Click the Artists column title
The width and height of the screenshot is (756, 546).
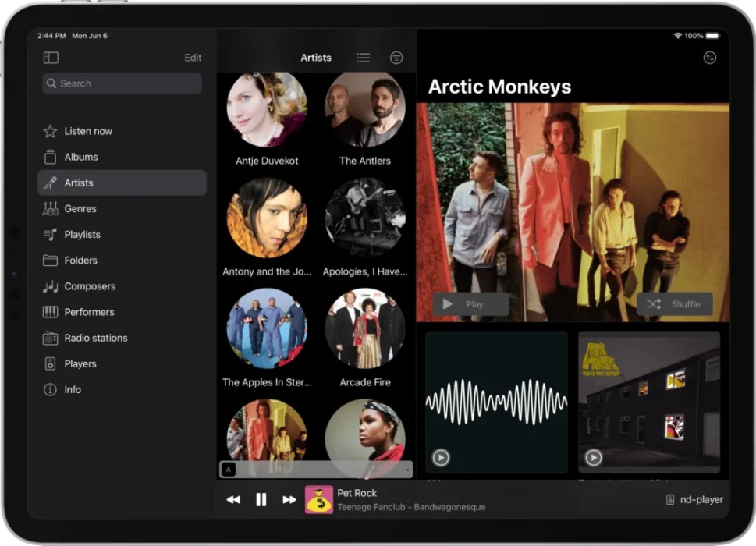coord(316,58)
